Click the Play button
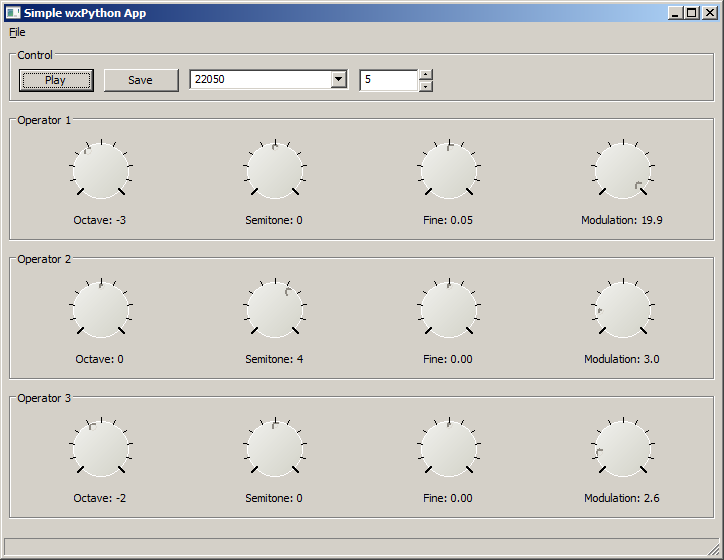Screen dimensions: 724x560 56,80
